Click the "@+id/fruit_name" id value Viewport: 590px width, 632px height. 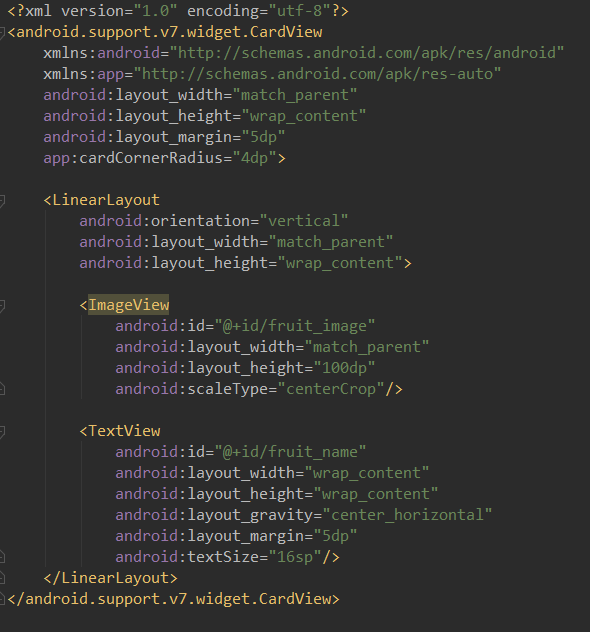tap(290, 452)
